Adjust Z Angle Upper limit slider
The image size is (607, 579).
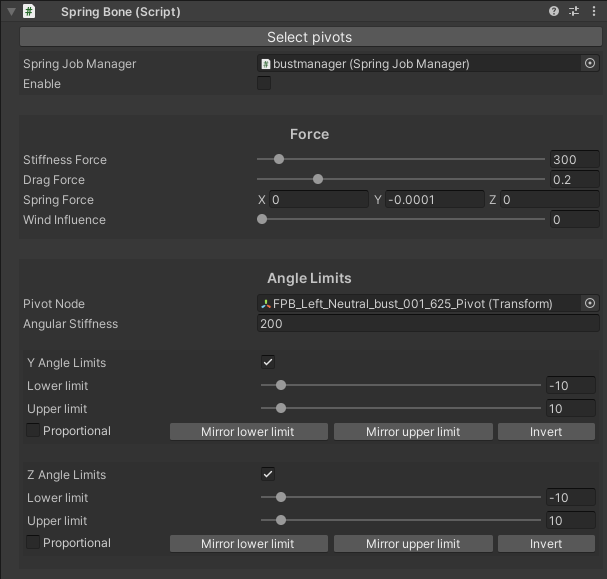401,520
